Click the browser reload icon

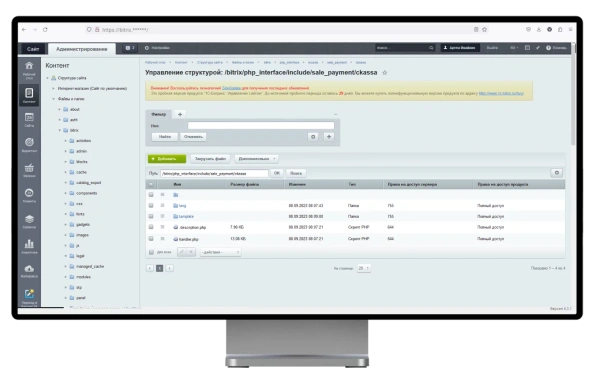click(45, 29)
